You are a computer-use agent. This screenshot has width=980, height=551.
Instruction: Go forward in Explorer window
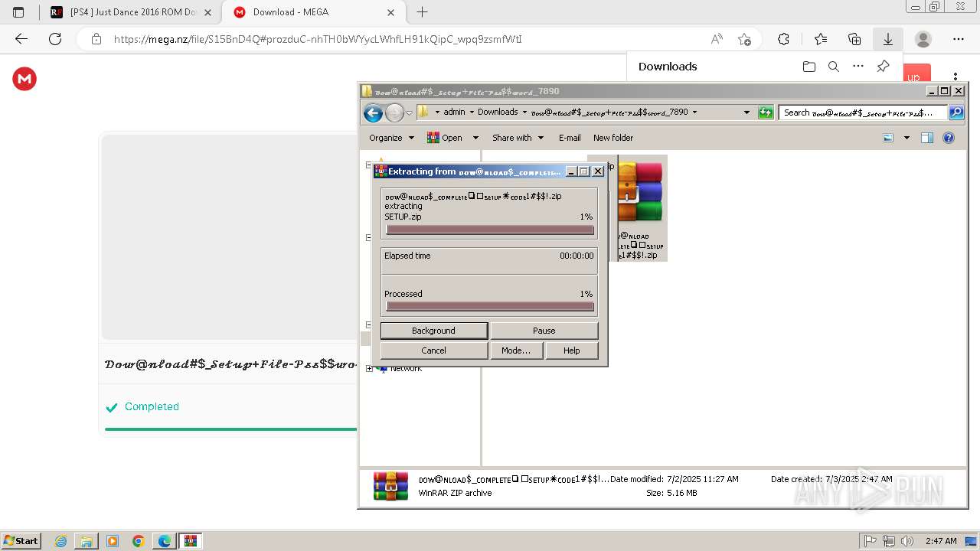394,113
